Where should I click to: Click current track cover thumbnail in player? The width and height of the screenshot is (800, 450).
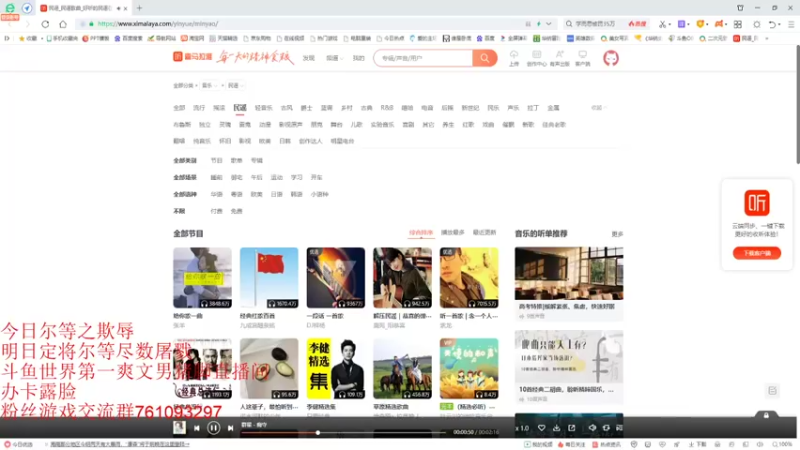[179, 428]
